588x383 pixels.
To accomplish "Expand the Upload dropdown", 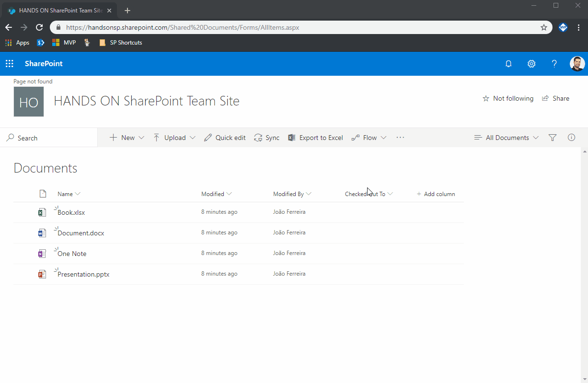I will pos(174,138).
